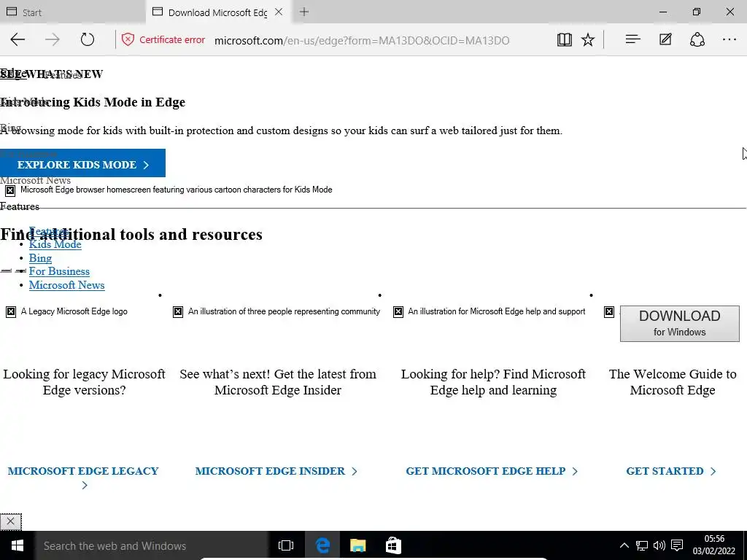The image size is (747, 560).
Task: Open the Store from the taskbar
Action: click(x=393, y=545)
